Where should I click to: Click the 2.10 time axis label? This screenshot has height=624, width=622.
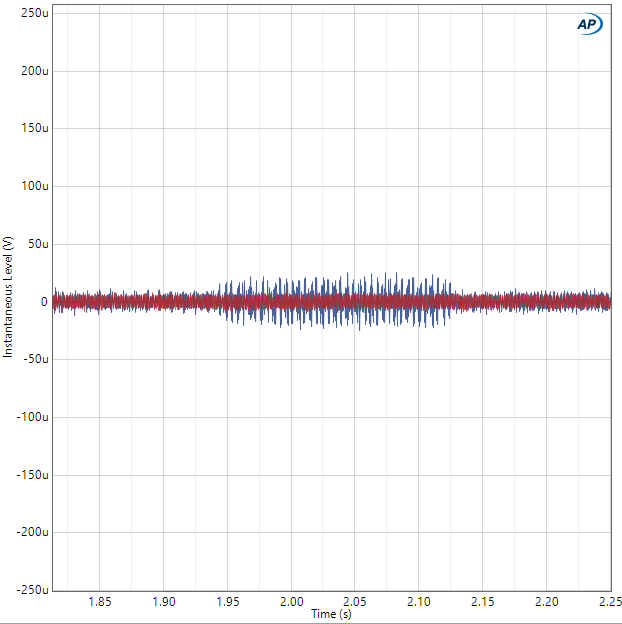coord(419,601)
